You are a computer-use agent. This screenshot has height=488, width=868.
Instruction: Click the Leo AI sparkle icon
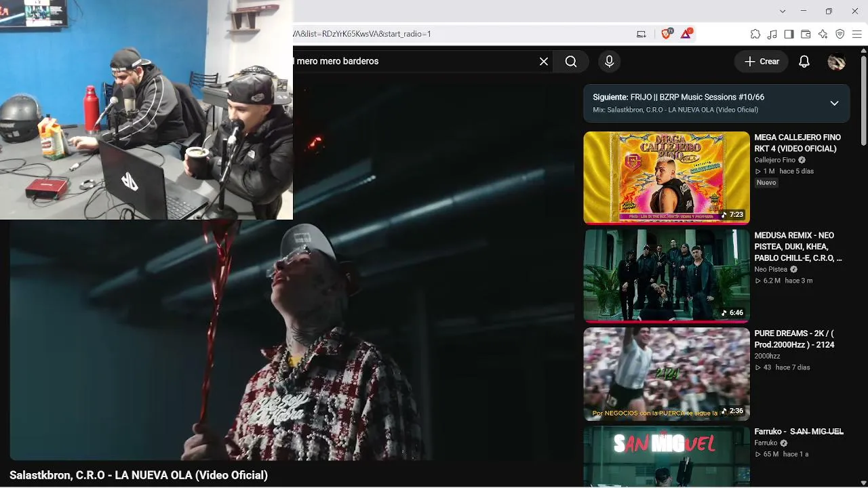point(823,34)
